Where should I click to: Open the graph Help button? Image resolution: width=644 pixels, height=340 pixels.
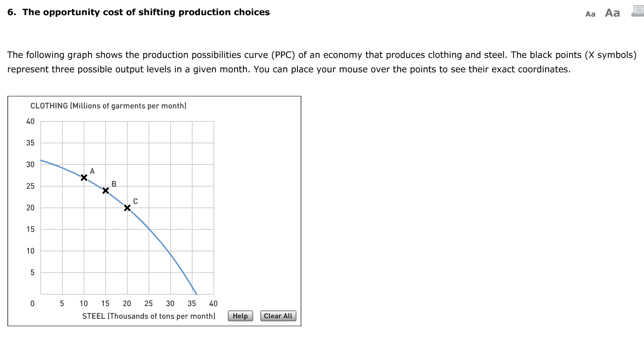point(240,316)
